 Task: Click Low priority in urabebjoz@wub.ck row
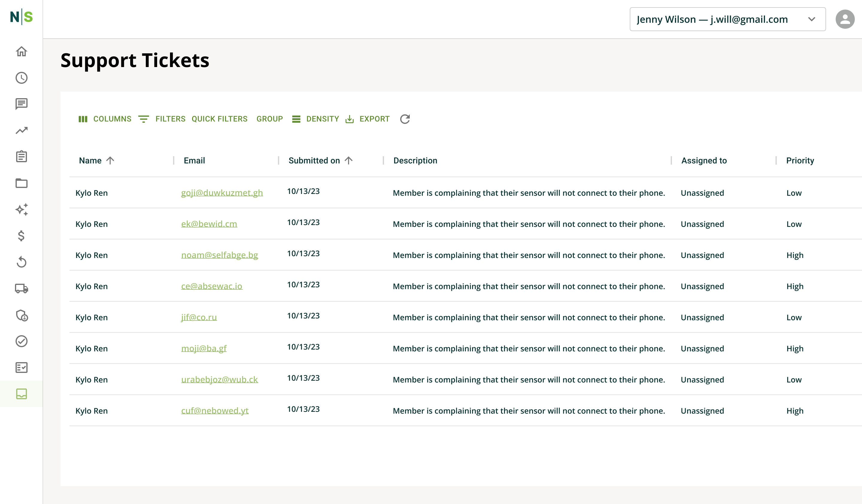click(794, 379)
